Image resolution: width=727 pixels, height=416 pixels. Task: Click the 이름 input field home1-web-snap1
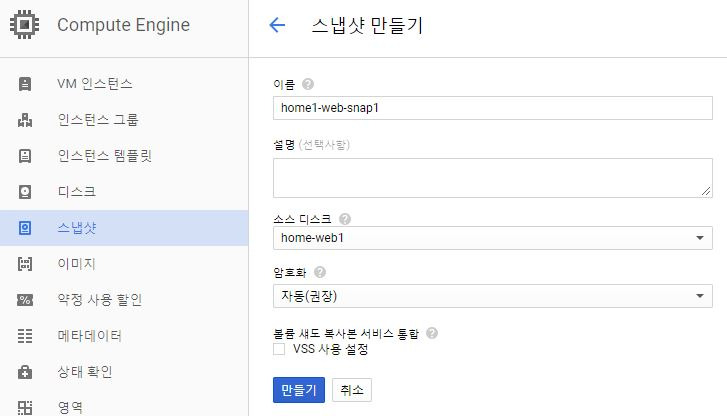[492, 108]
